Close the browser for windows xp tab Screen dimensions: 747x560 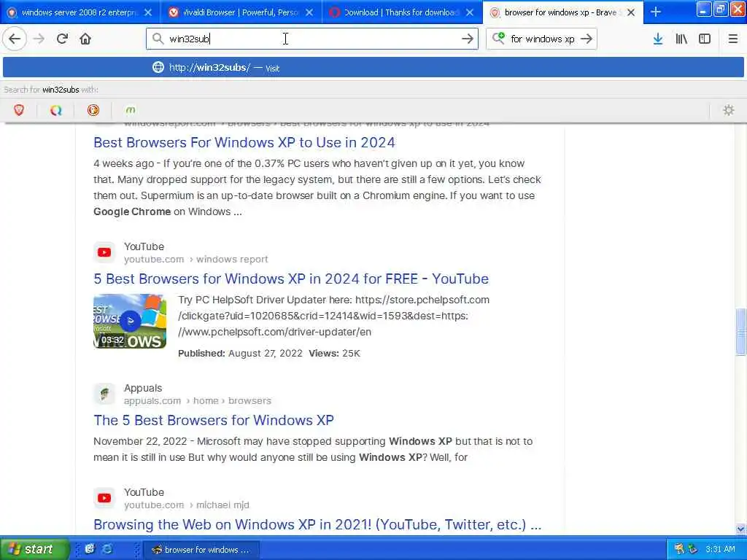[x=631, y=12]
